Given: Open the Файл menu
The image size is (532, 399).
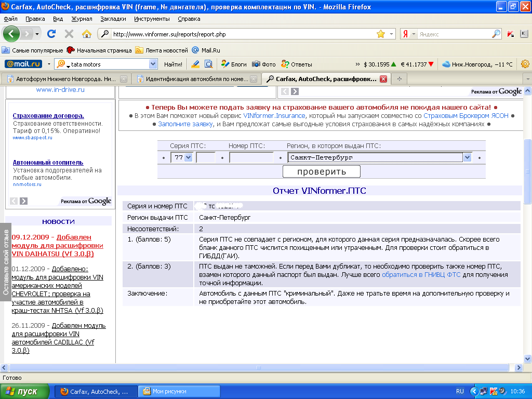Looking at the screenshot, I should (x=10, y=19).
